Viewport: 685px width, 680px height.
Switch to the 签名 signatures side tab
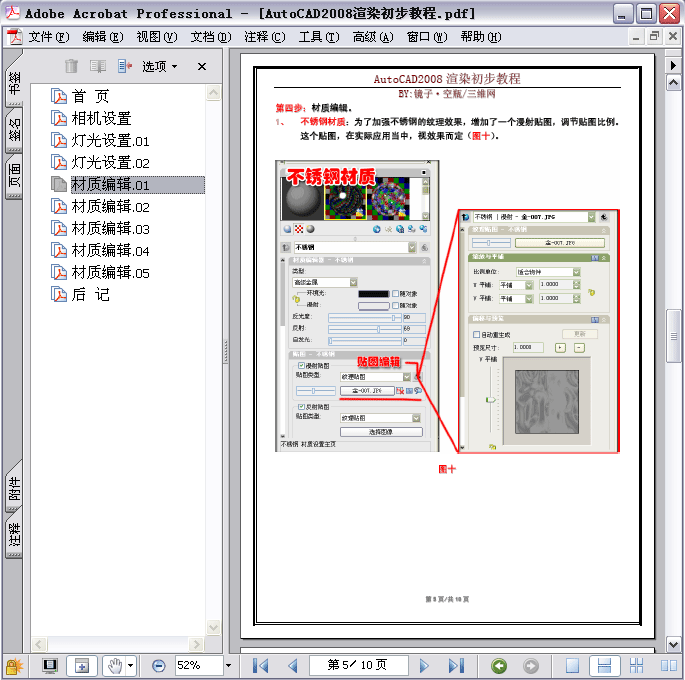(14, 130)
